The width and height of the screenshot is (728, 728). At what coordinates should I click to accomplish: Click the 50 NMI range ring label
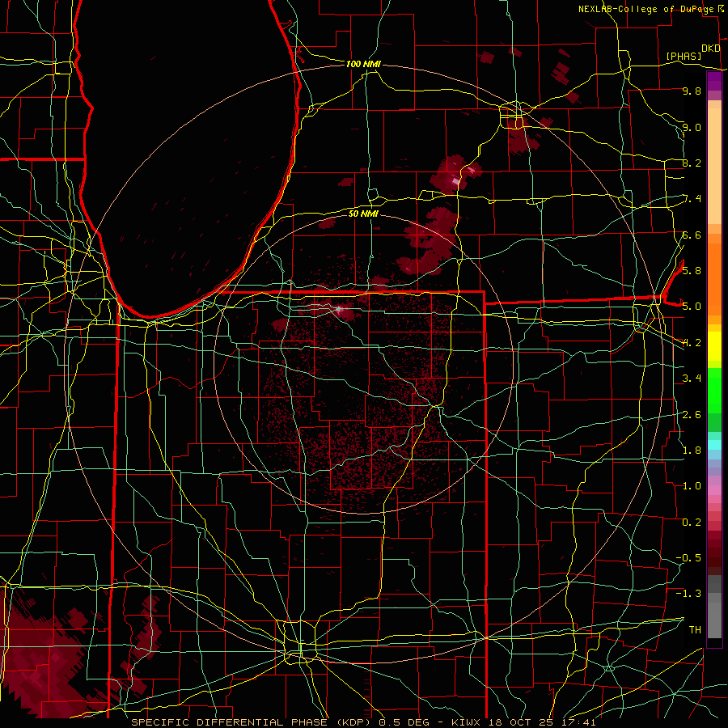(x=363, y=214)
